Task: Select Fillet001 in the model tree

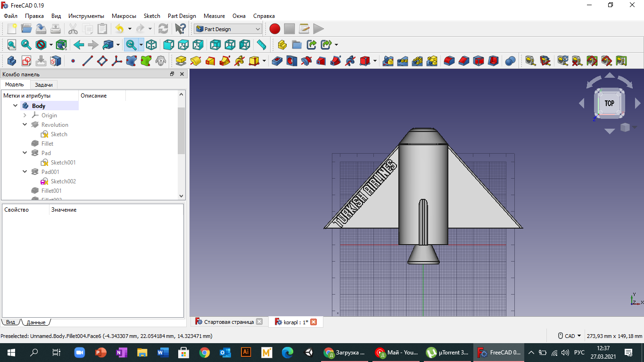Action: 51,191
